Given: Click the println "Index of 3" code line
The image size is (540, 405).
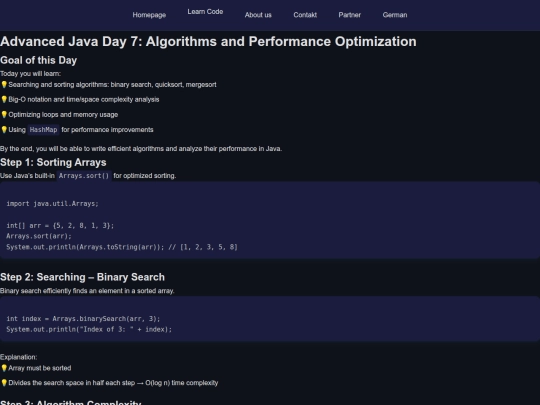Looking at the screenshot, I should coord(89,329).
